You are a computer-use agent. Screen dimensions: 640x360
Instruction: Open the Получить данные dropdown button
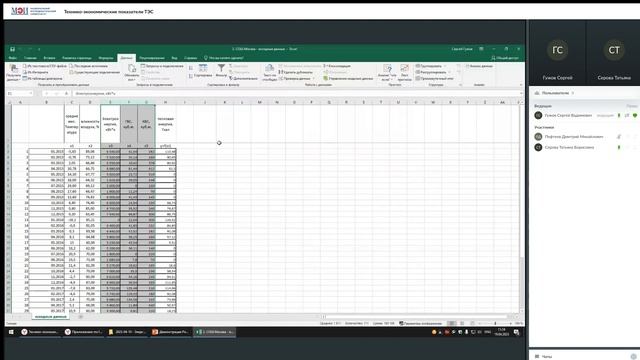[x=13, y=73]
